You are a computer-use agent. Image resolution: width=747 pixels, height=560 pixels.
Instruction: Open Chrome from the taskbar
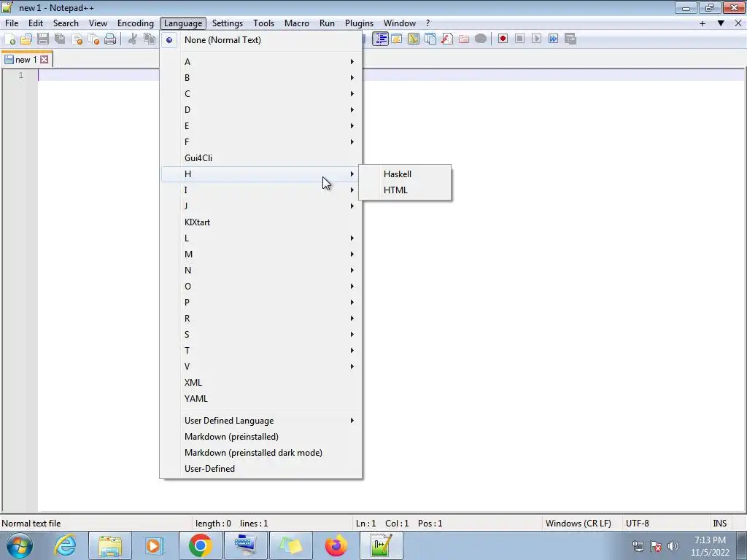point(200,545)
